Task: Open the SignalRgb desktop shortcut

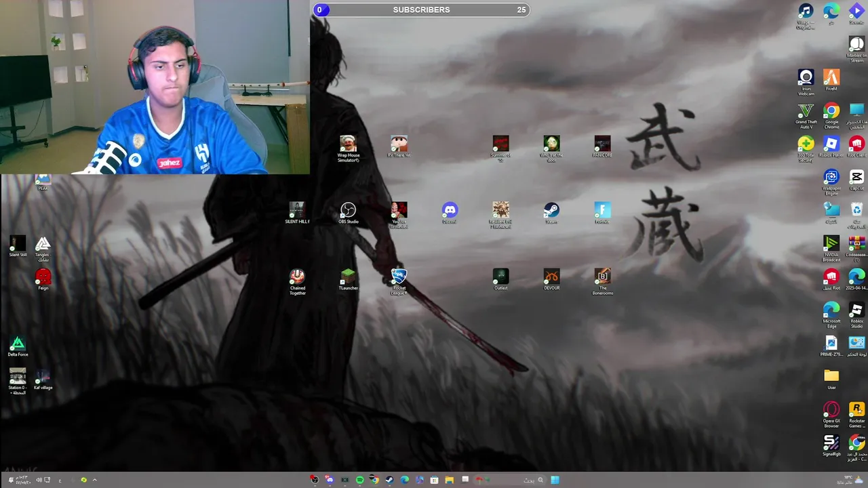Action: click(x=831, y=445)
